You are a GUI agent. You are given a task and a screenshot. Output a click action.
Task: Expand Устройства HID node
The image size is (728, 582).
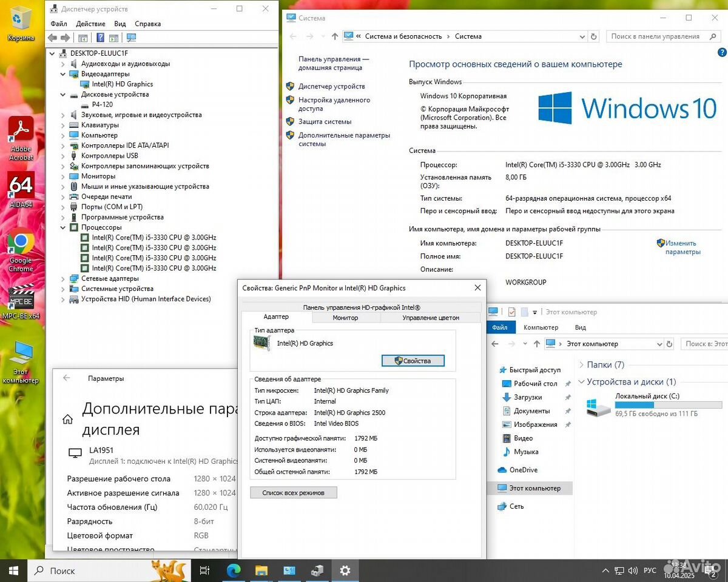63,299
